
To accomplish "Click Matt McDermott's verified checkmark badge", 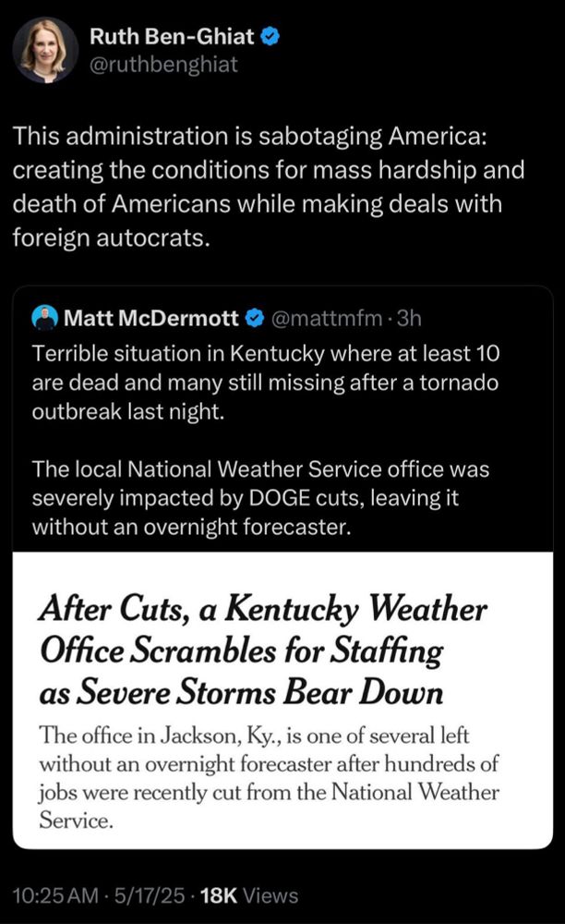I will tap(254, 319).
